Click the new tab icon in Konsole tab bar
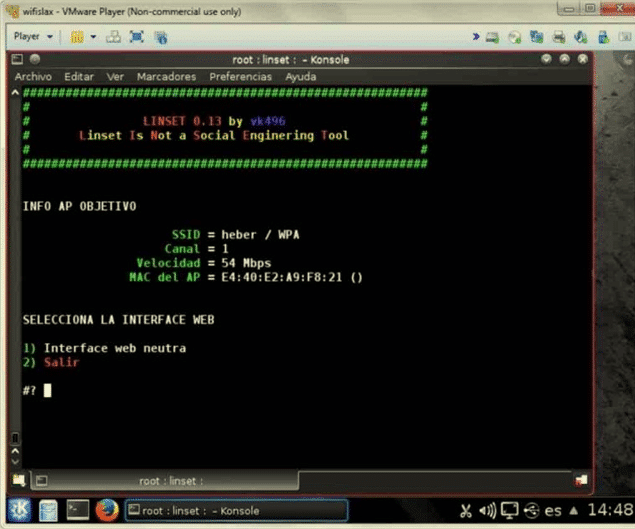 [19, 480]
